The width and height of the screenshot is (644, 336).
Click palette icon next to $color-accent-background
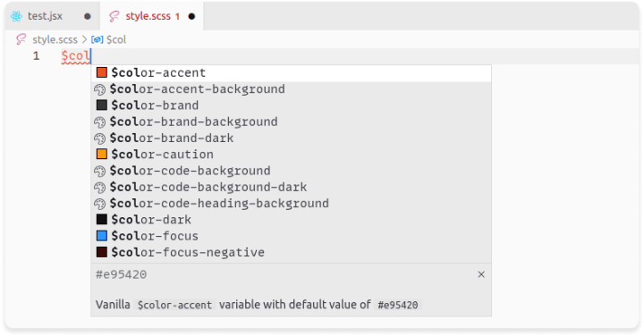[100, 89]
